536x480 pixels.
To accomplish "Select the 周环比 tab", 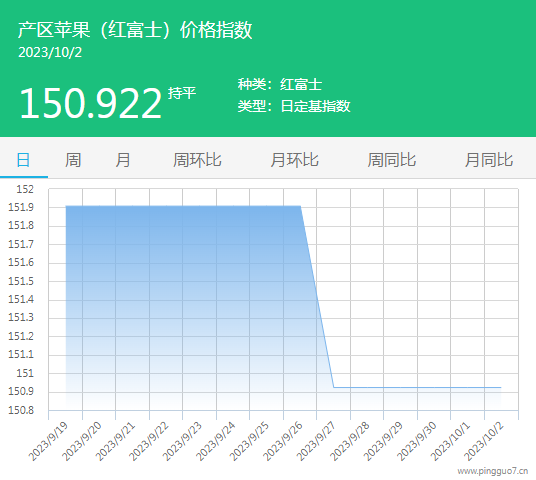I will 197,160.
